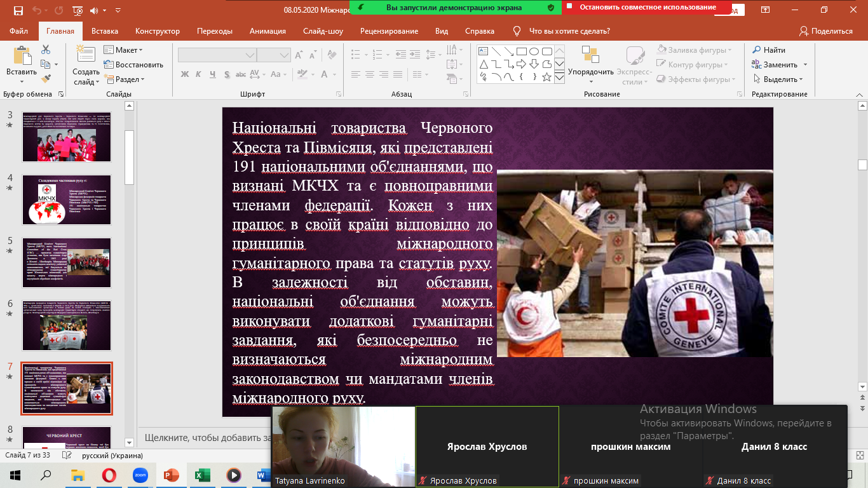Toggle italic К formatting
The image size is (868, 488).
200,74
